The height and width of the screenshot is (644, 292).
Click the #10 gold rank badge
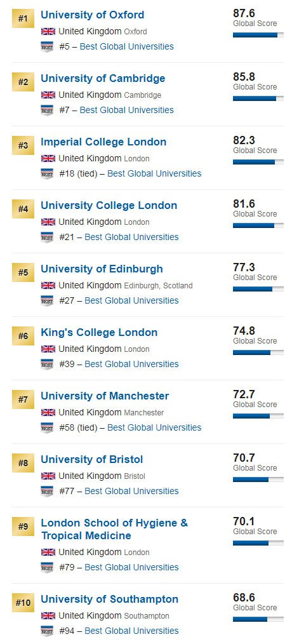(x=23, y=603)
